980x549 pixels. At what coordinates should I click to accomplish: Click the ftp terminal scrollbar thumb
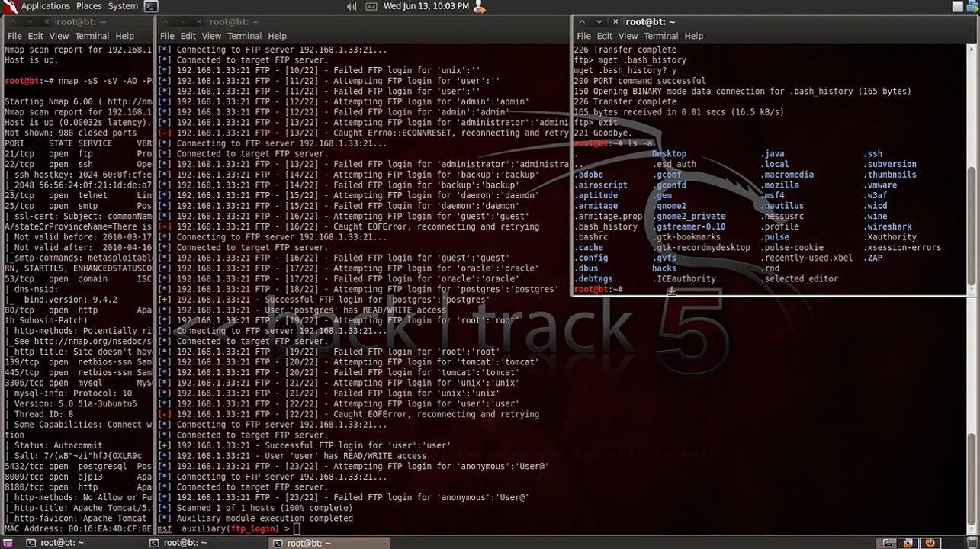972,226
